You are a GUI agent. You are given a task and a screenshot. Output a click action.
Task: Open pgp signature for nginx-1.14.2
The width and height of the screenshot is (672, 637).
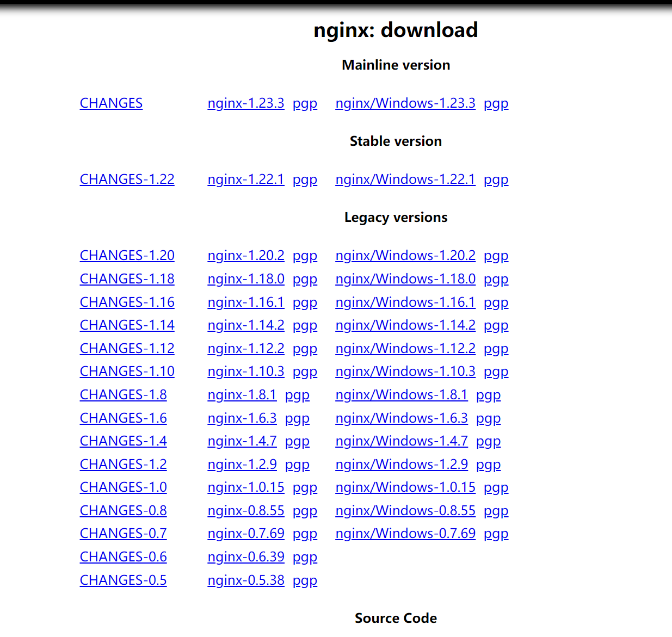click(305, 325)
